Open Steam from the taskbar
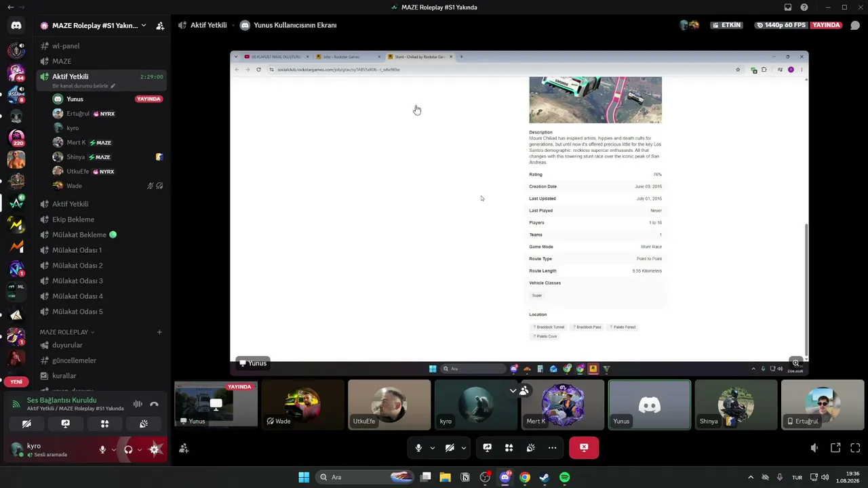868x488 pixels. (544, 477)
